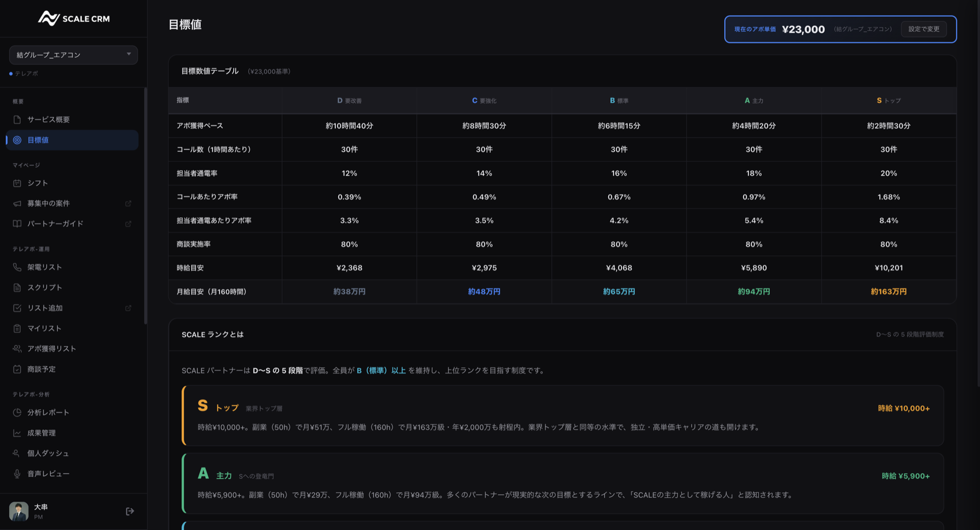Open the 結グループ_エアコン group dropdown
Viewport: 980px width, 530px height.
click(x=73, y=55)
